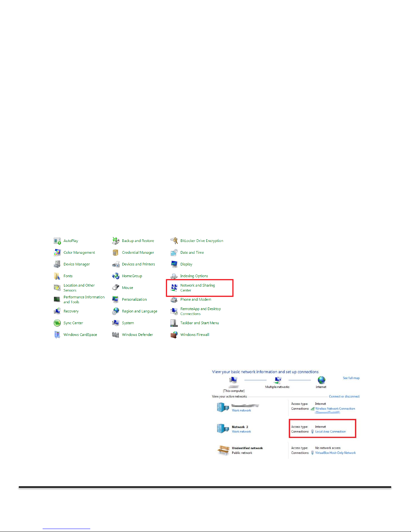
Task: Click Work network link under Network 3
Action: point(241,432)
